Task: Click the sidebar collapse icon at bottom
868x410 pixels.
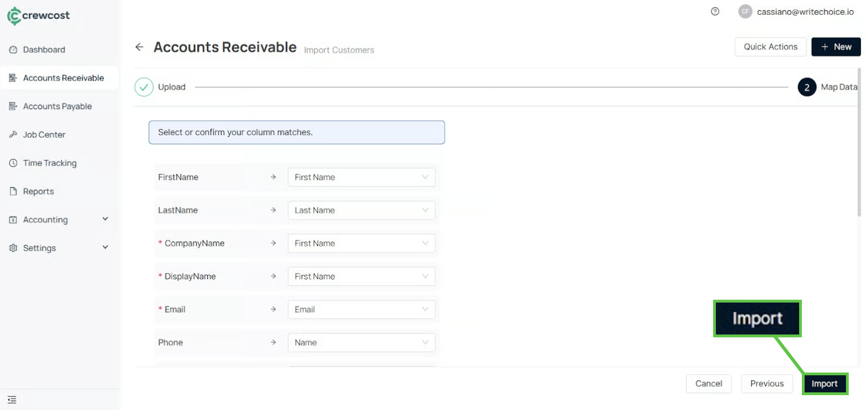Action: [12, 400]
